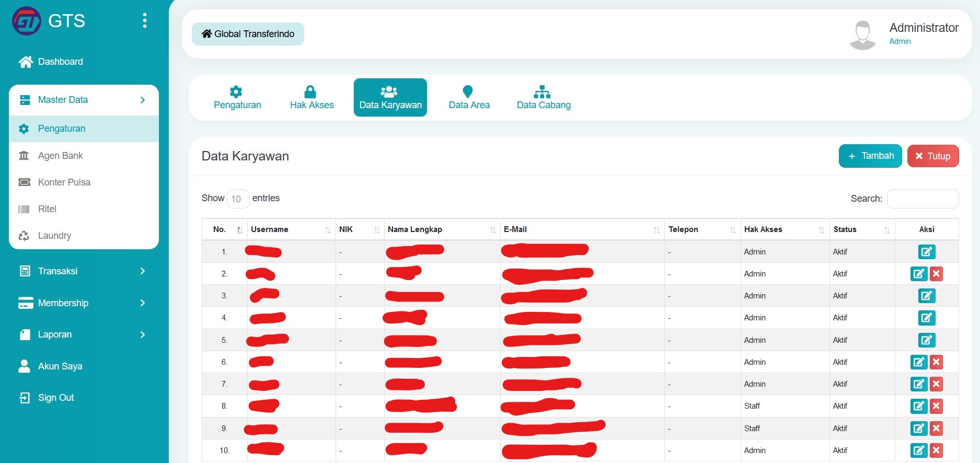Expand the Membership menu
980x463 pixels.
84,303
